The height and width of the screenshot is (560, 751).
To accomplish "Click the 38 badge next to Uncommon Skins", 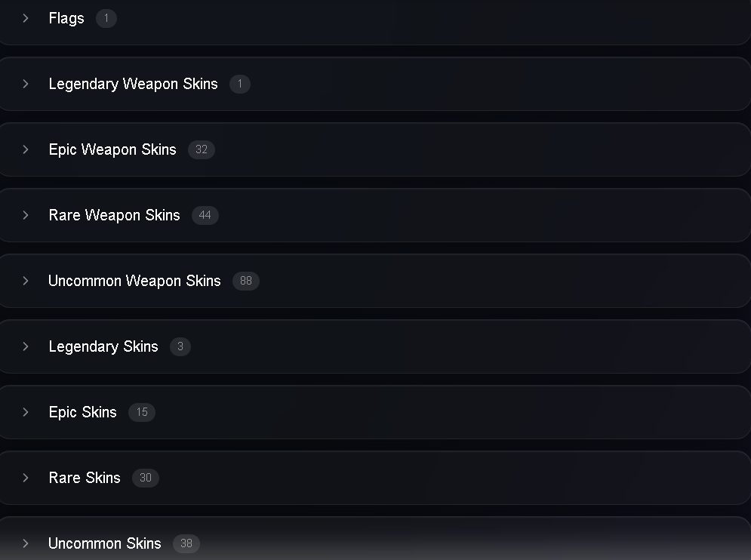I will [x=186, y=543].
